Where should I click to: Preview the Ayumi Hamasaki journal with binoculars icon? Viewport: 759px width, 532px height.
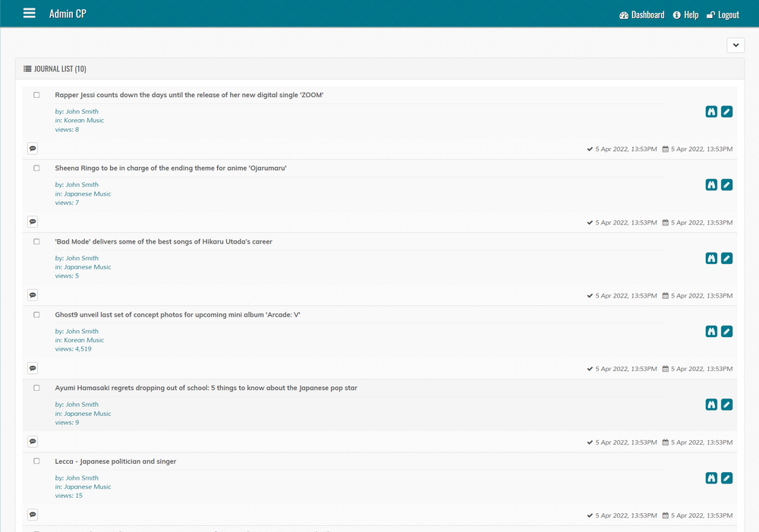[711, 405]
